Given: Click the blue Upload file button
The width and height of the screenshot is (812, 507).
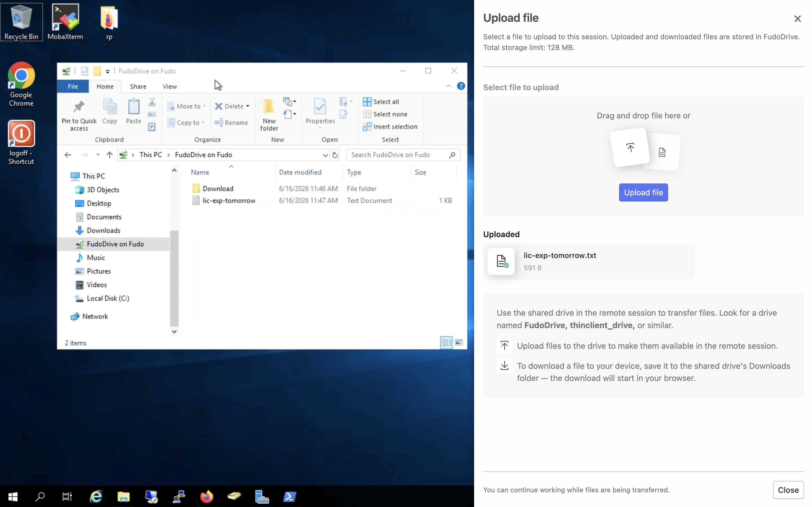Looking at the screenshot, I should 643,192.
